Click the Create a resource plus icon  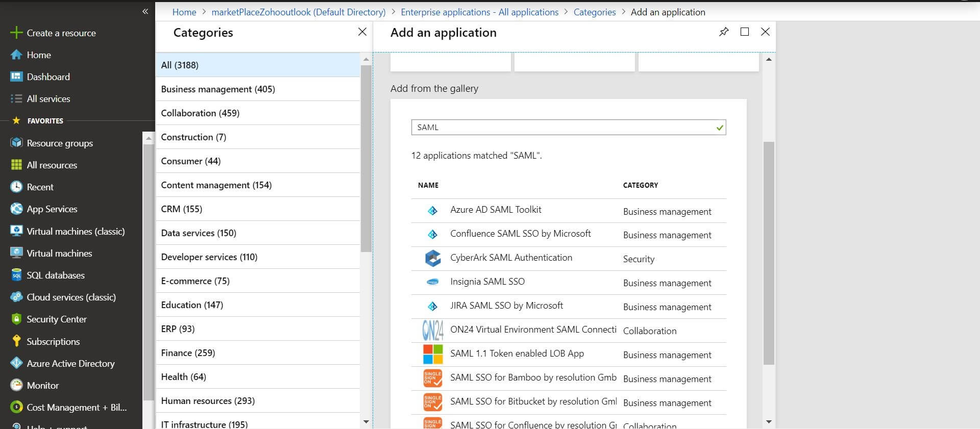(x=16, y=33)
